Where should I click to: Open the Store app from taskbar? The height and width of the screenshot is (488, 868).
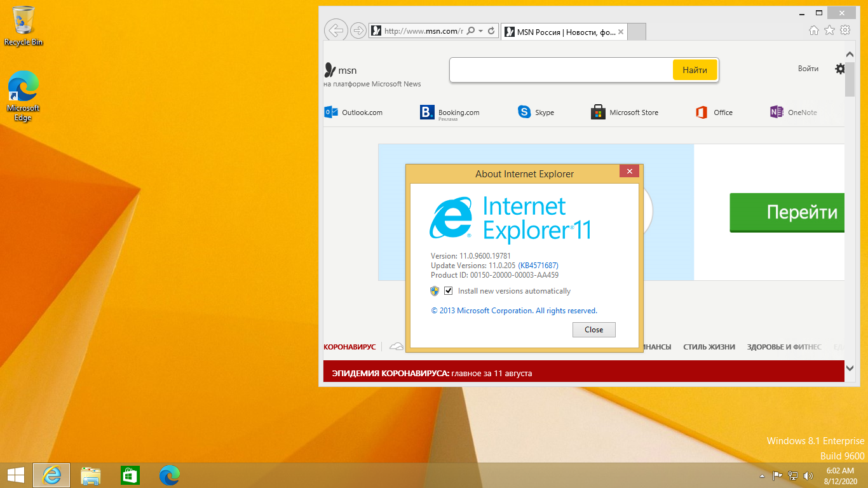pyautogui.click(x=130, y=475)
